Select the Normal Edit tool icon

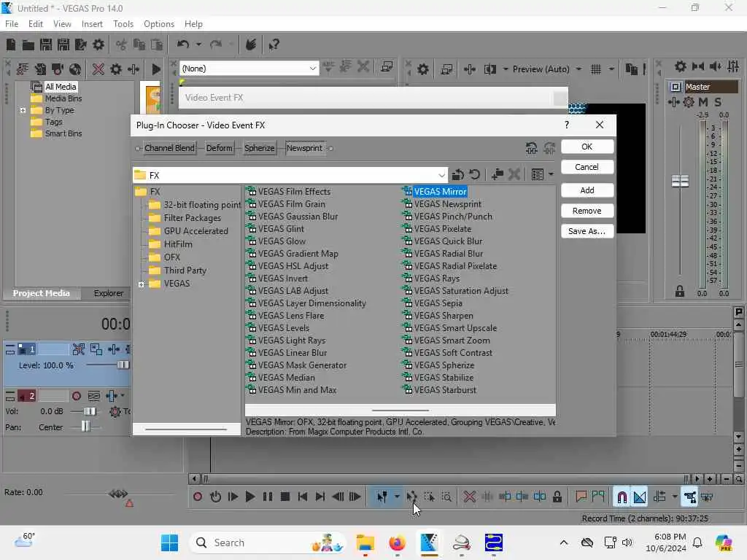point(382,497)
